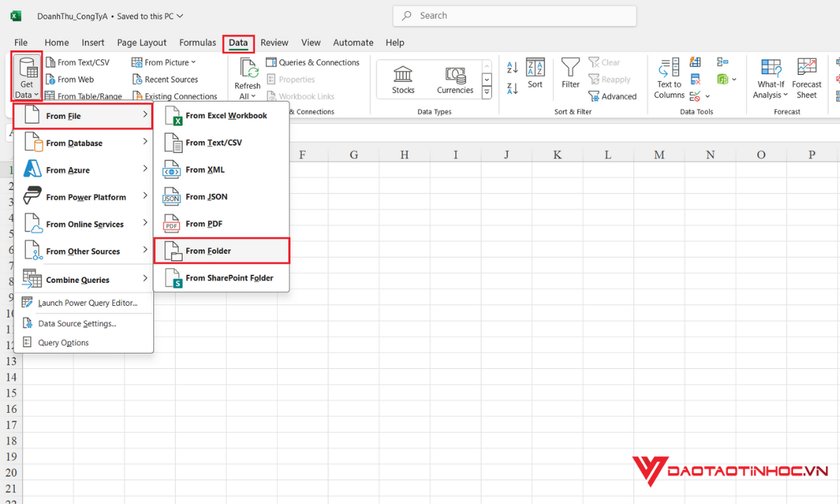Open the From Picture dropdown

coord(164,62)
